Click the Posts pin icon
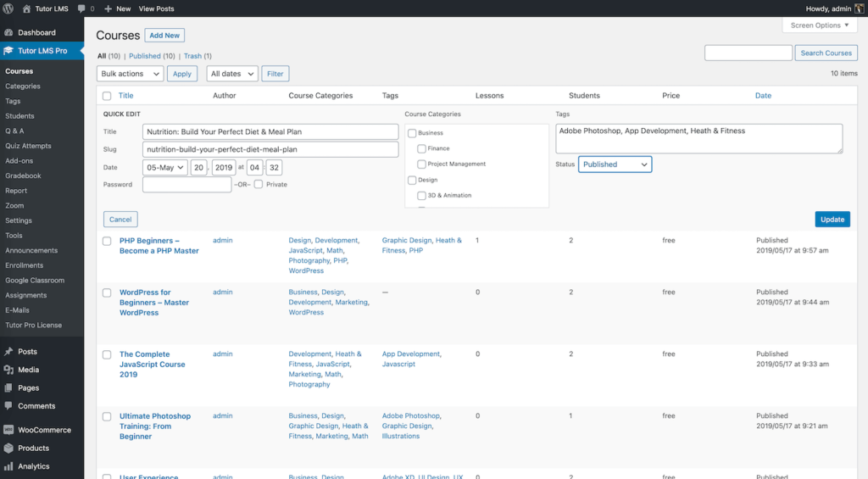 (x=8, y=352)
